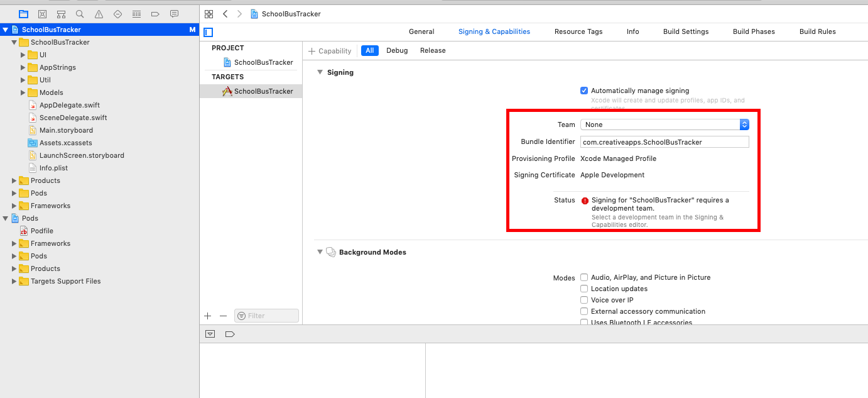Open the Find navigator magnifier icon
Screen dimensions: 868x398
click(80, 14)
